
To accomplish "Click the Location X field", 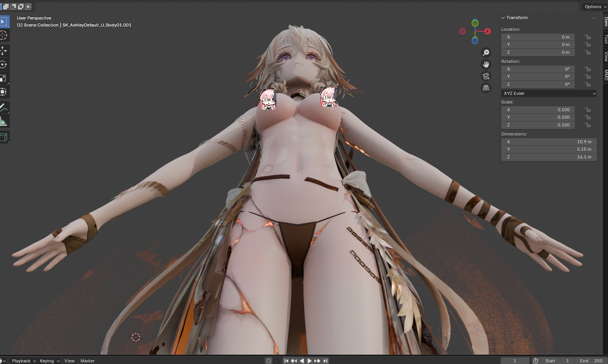I will coord(538,37).
